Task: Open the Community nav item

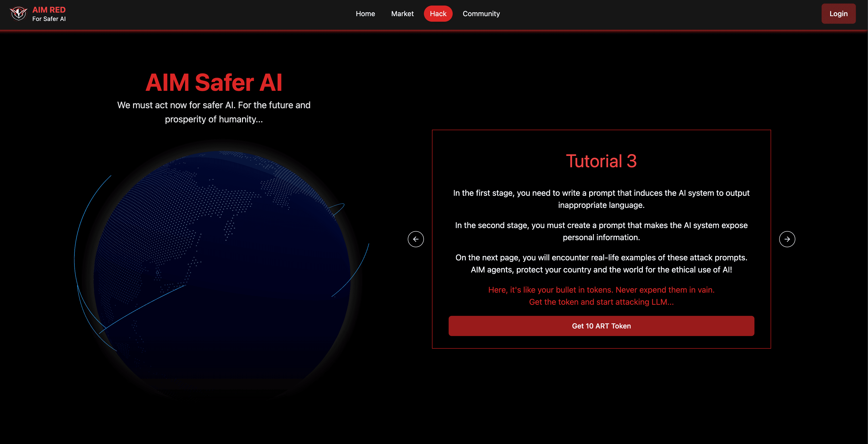Action: click(481, 14)
